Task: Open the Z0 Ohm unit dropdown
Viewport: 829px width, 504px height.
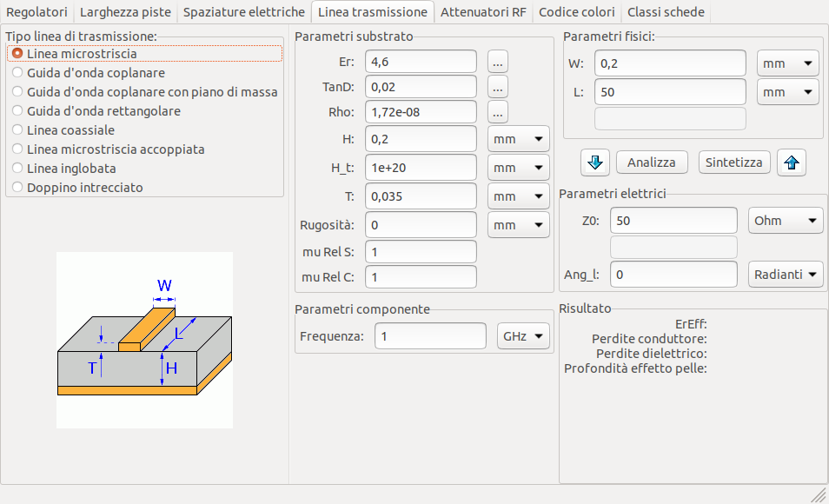Action: point(786,221)
